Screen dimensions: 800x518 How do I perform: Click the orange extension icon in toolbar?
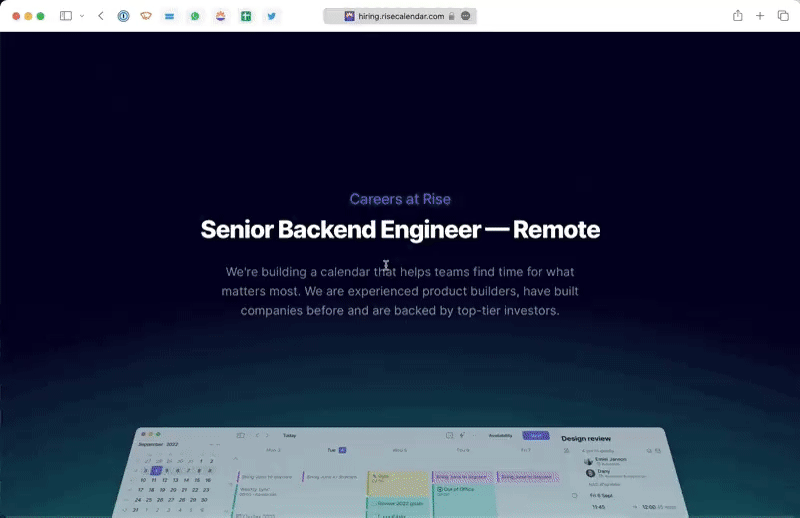pos(146,16)
